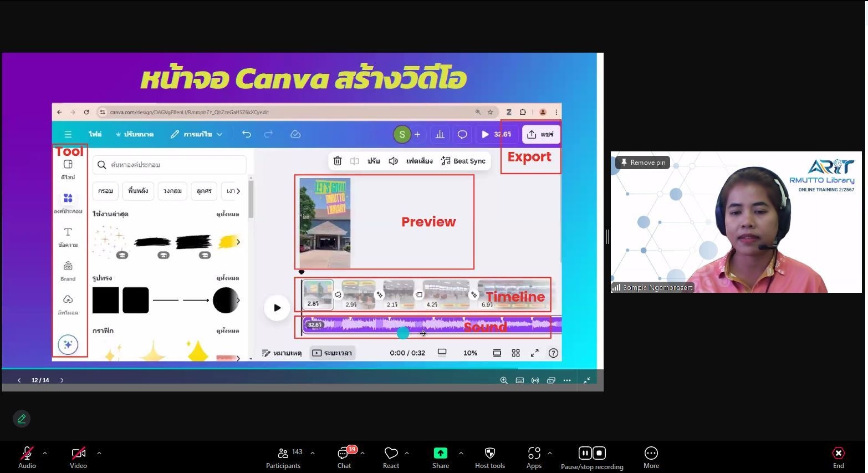The image size is (868, 473).
Task: Open the green annotate pencil tool
Action: point(22,419)
